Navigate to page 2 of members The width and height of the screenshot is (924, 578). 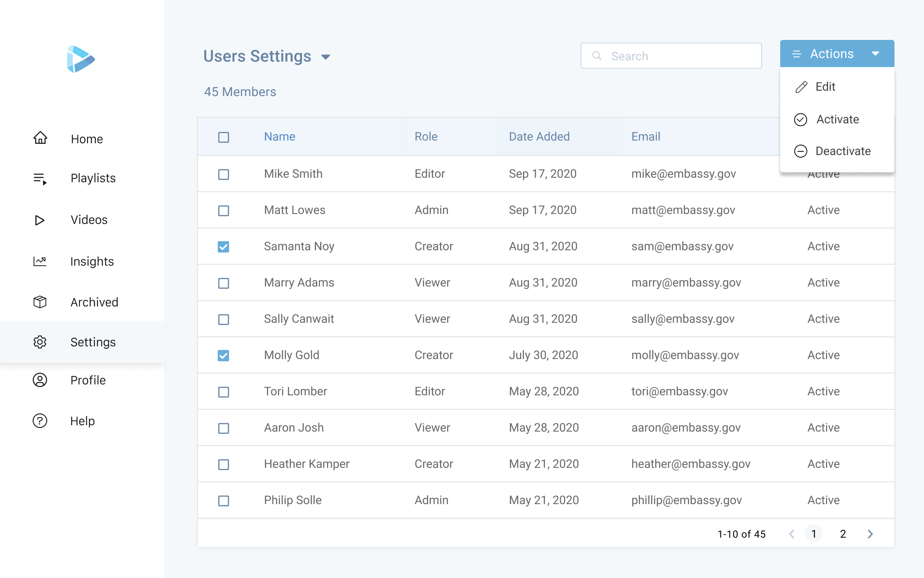tap(843, 534)
